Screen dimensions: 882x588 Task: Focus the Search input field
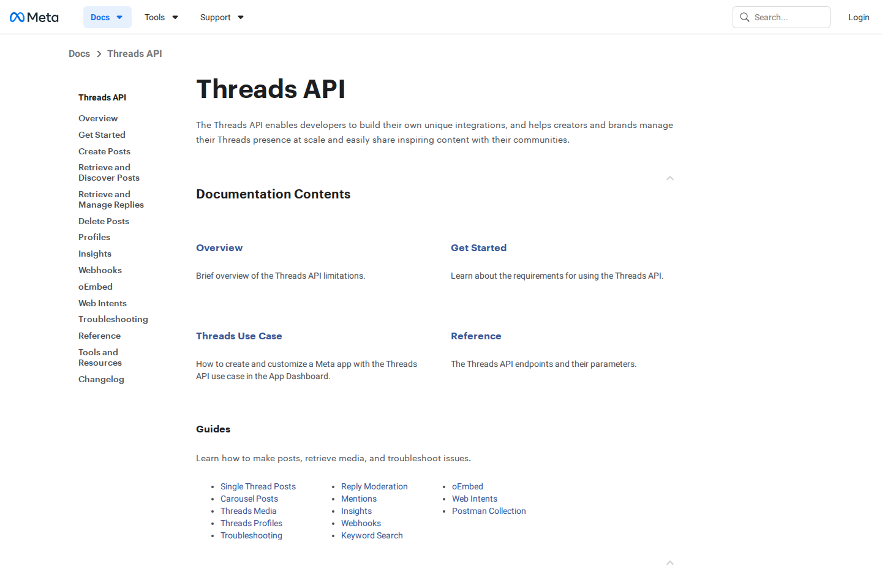(782, 17)
